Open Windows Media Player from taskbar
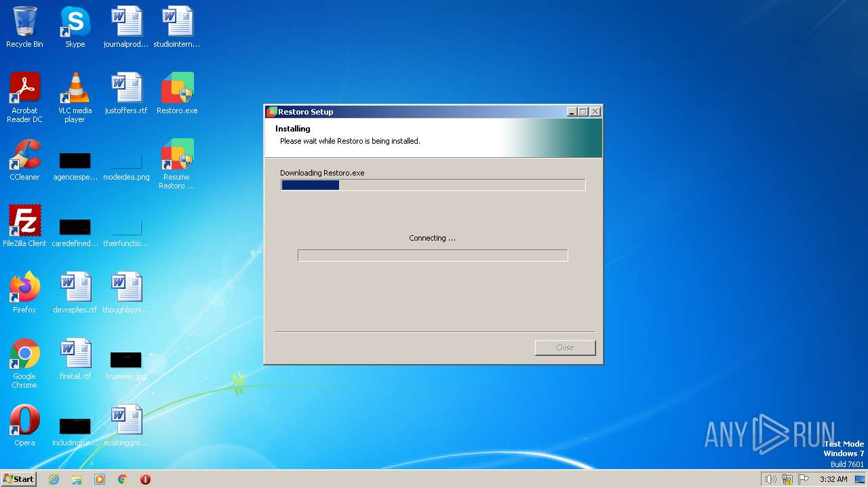Screen dimensions: 868x488 100,479
